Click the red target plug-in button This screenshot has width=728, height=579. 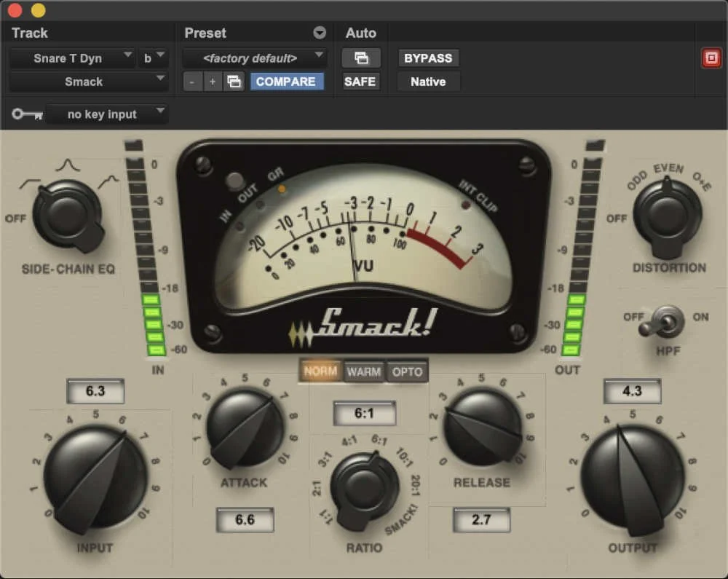point(711,58)
